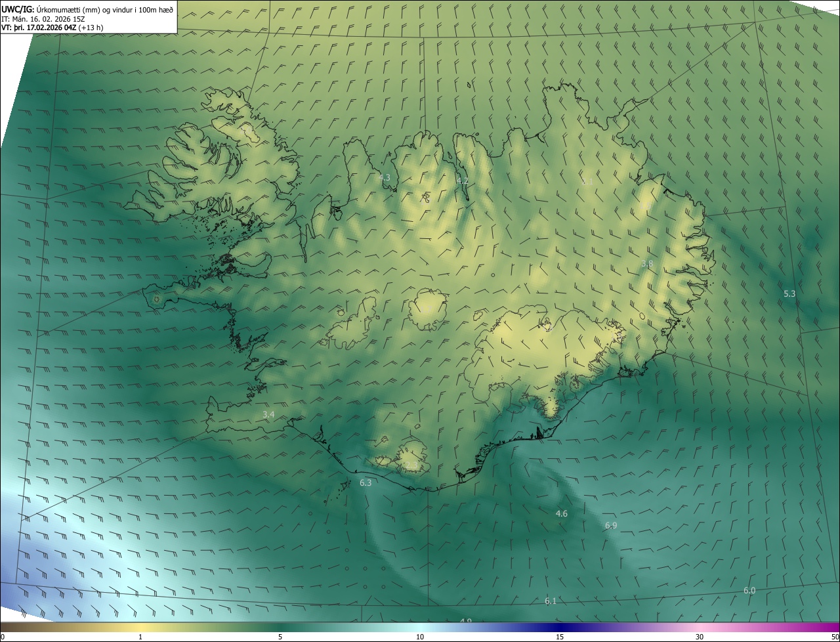840x642 pixels.
Task: Click the 5.3 value label offshore east
Action: tap(789, 293)
